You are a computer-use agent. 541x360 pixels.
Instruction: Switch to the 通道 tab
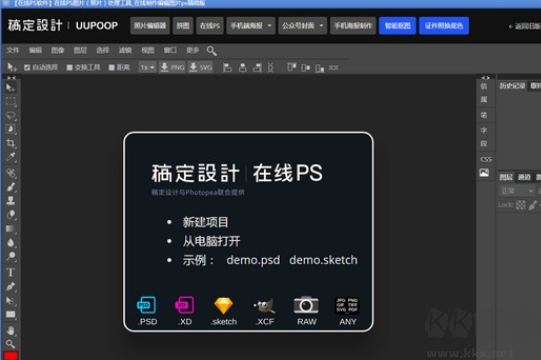tap(524, 177)
